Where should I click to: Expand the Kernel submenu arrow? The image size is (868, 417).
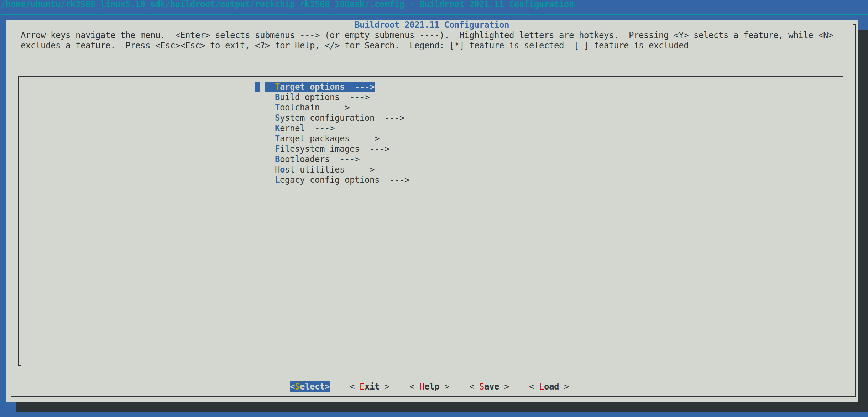325,128
